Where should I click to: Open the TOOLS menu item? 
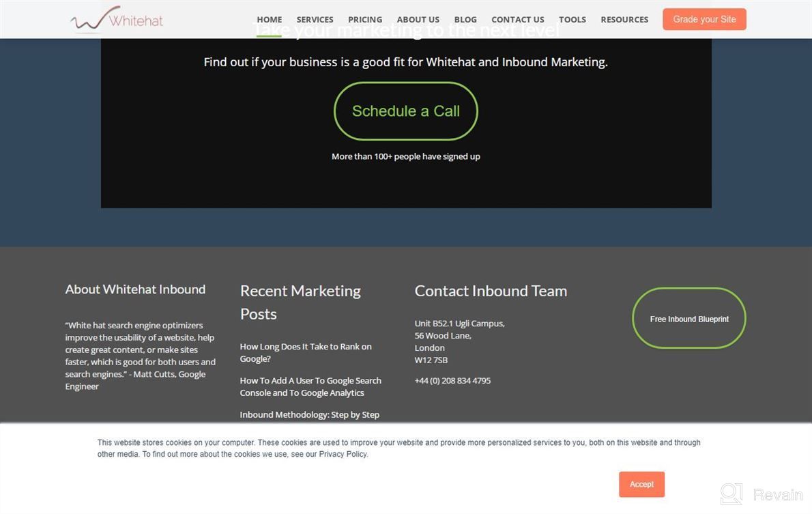572,20
